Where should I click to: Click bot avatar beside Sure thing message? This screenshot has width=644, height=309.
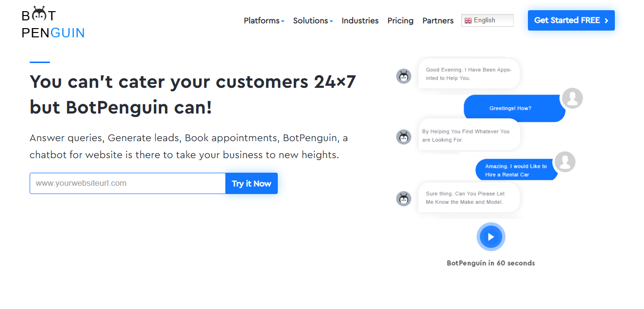(404, 198)
